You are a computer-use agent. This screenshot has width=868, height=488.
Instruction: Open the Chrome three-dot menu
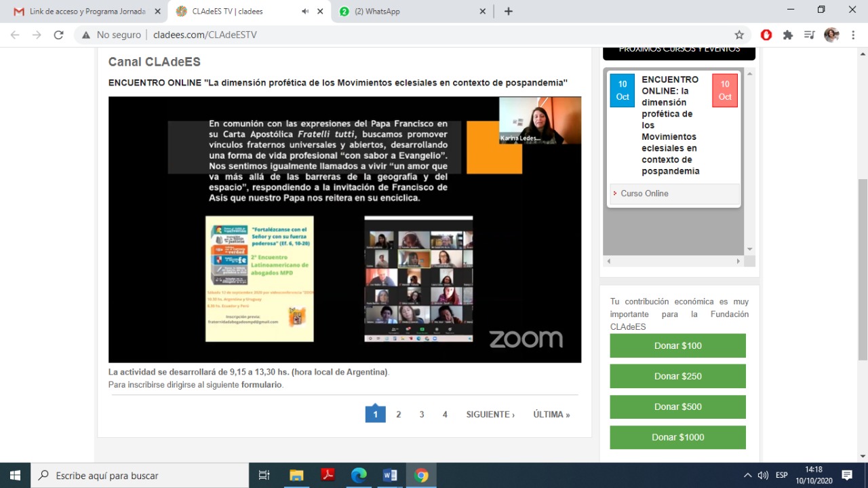pyautogui.click(x=853, y=35)
